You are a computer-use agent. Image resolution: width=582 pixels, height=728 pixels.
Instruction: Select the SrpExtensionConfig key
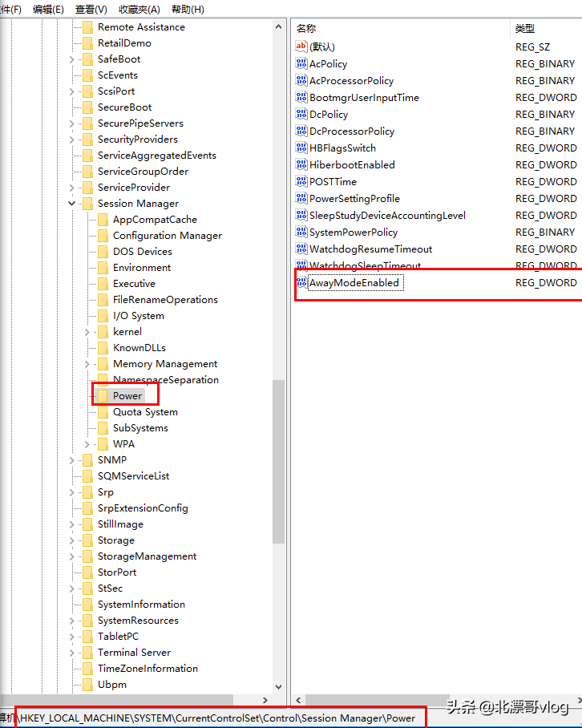click(x=143, y=508)
